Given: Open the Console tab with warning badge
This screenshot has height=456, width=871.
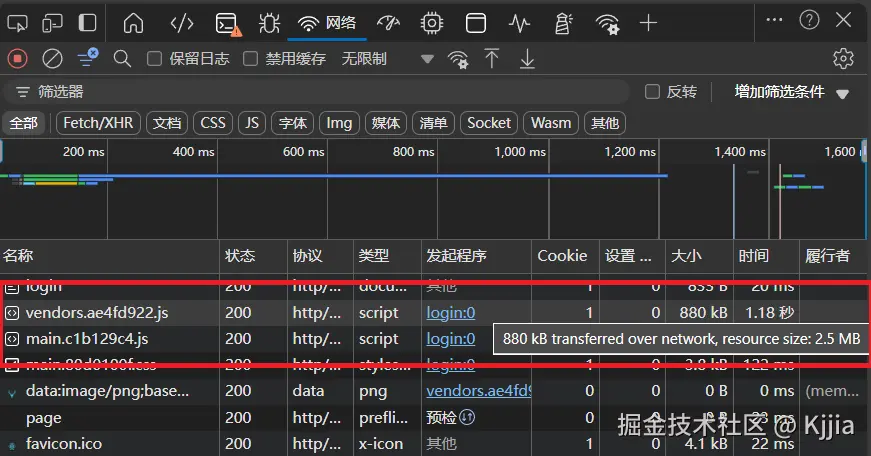Looking at the screenshot, I should point(228,24).
